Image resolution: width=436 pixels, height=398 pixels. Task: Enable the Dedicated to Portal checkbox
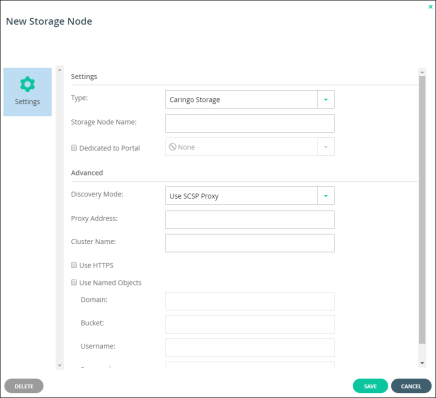[x=74, y=148]
